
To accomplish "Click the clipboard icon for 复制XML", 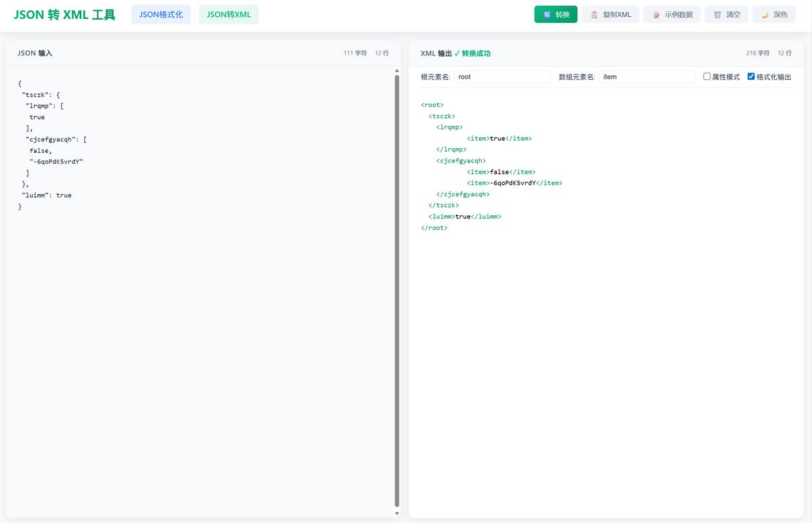I will (594, 15).
